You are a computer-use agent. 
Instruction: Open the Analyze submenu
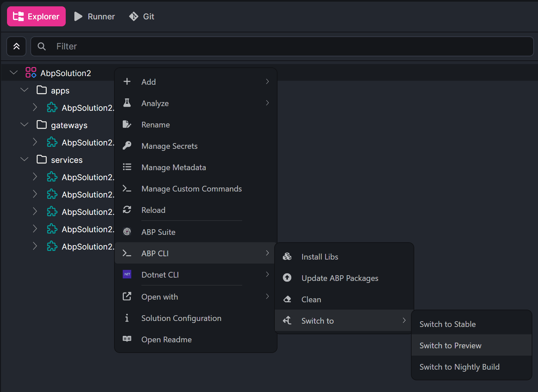point(196,103)
